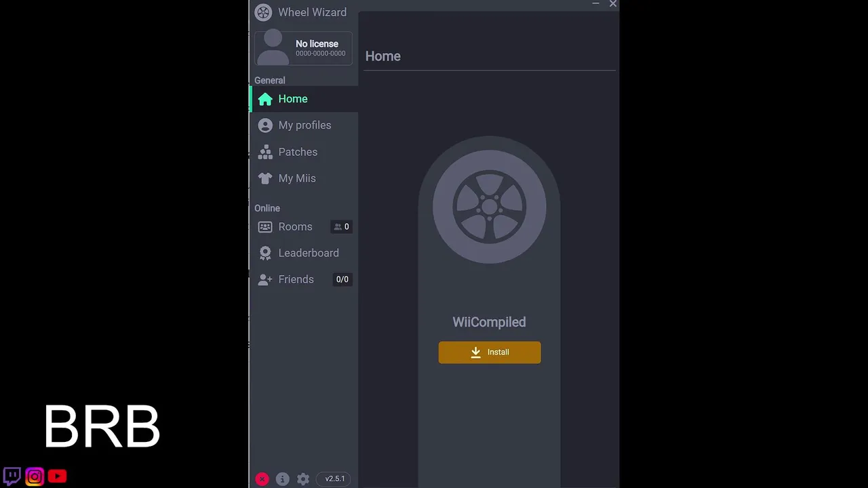Click the Online section label
This screenshot has height=488, width=868.
pyautogui.click(x=267, y=208)
